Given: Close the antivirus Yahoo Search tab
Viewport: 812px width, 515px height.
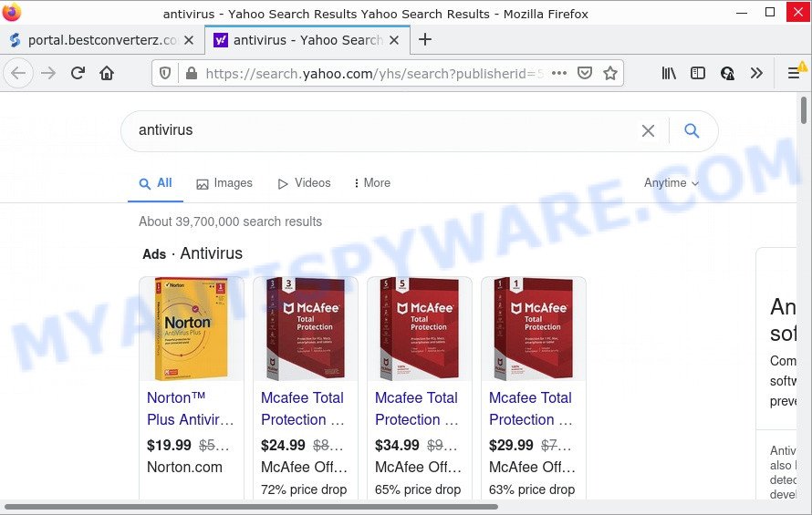Looking at the screenshot, I should [394, 40].
